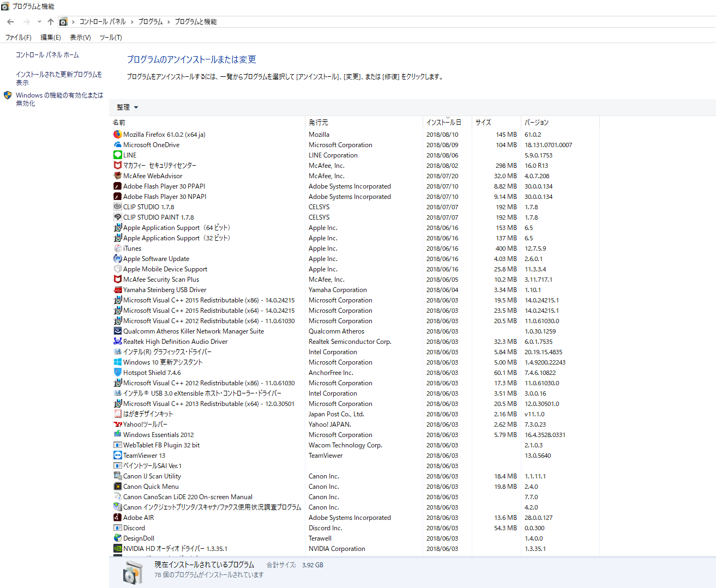Click the Windows 10 更新アシスタント icon
716x588 pixels.
point(117,362)
